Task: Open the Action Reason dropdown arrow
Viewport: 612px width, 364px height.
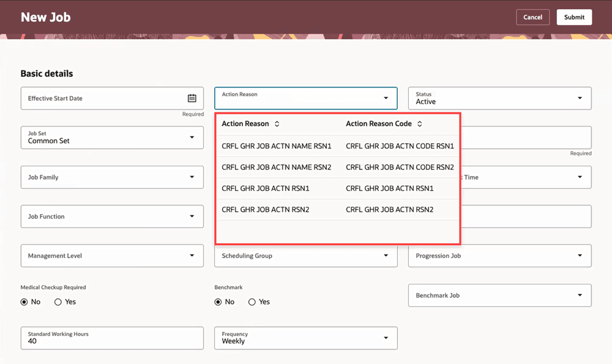Action: coord(386,98)
